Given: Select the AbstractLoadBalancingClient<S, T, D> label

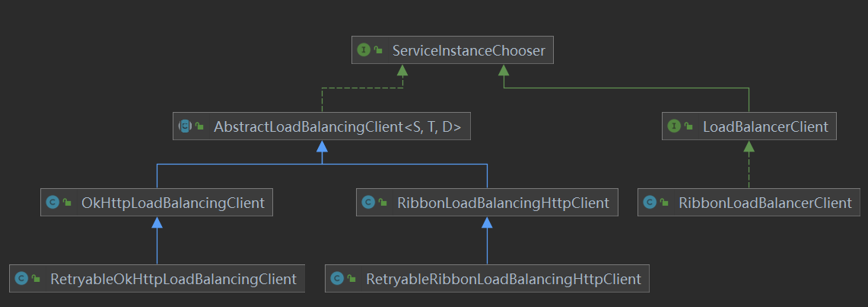Looking at the screenshot, I should (x=338, y=127).
